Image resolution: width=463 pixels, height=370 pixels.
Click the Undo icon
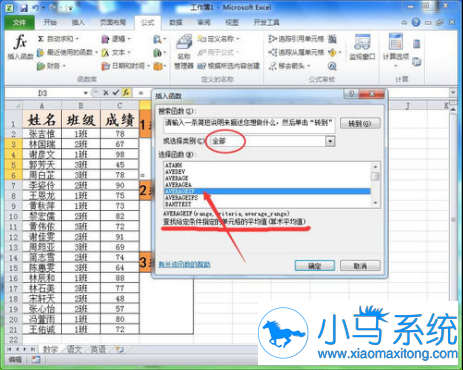click(x=35, y=7)
